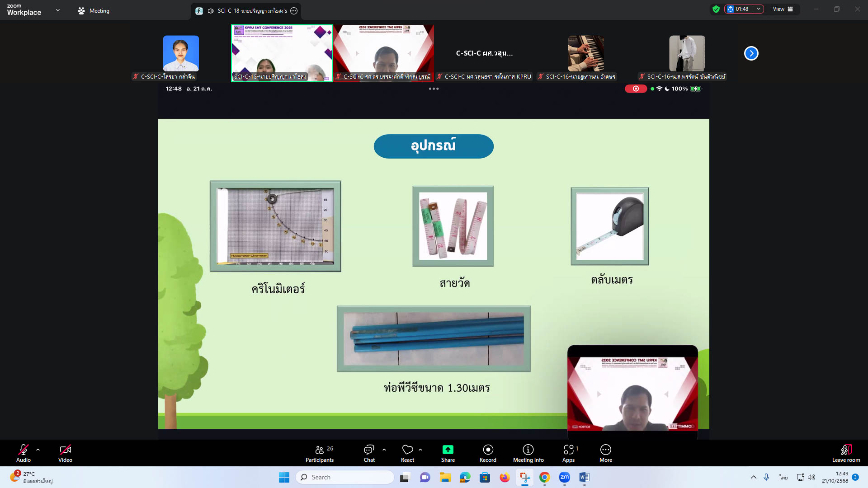Click the encryption shield icon

click(716, 9)
